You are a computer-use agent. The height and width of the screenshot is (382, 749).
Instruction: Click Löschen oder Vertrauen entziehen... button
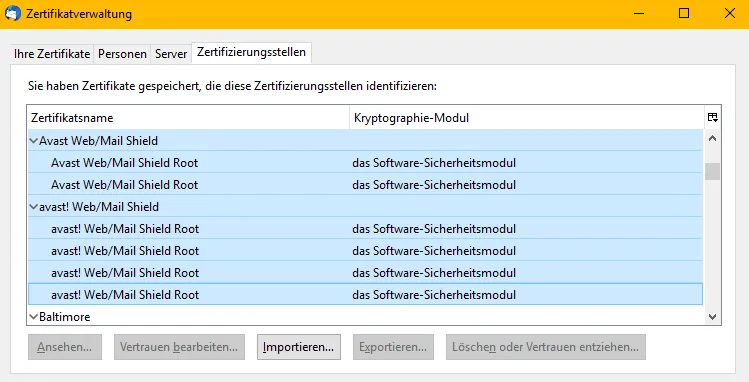coord(546,347)
